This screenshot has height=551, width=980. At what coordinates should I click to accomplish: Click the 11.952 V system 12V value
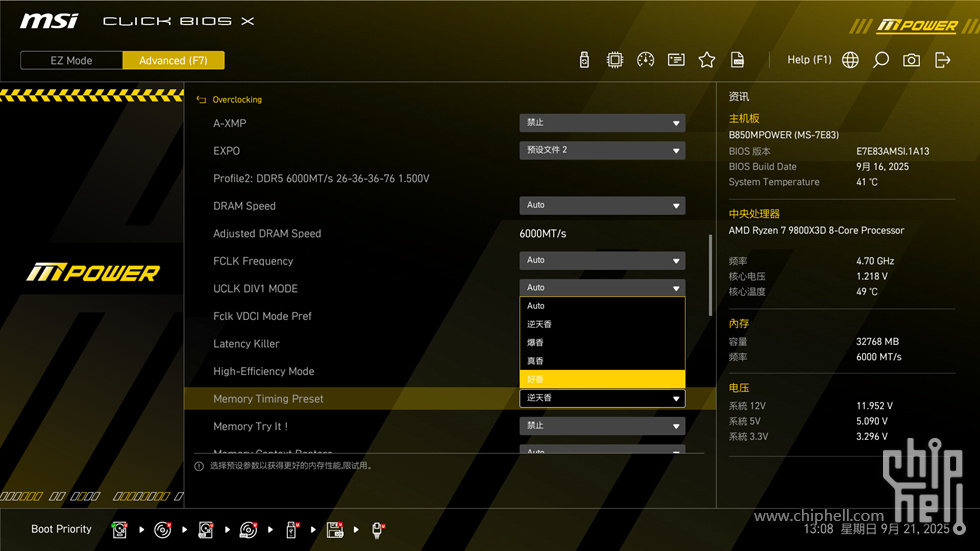(874, 406)
